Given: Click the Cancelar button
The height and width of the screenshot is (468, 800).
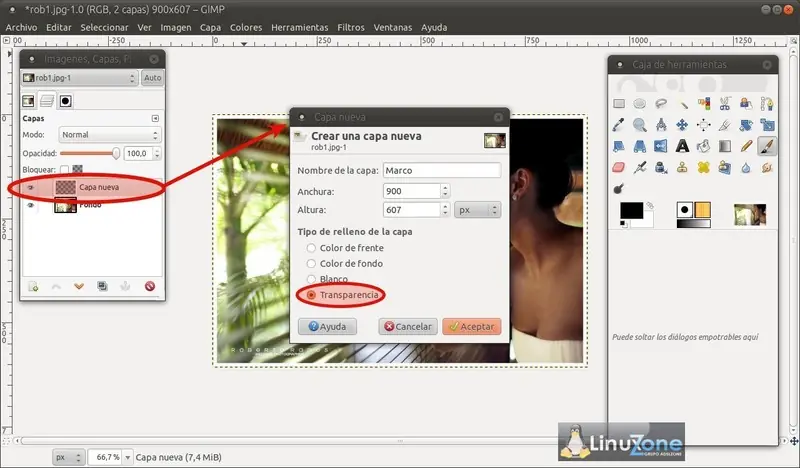Looking at the screenshot, I should click(x=408, y=327).
